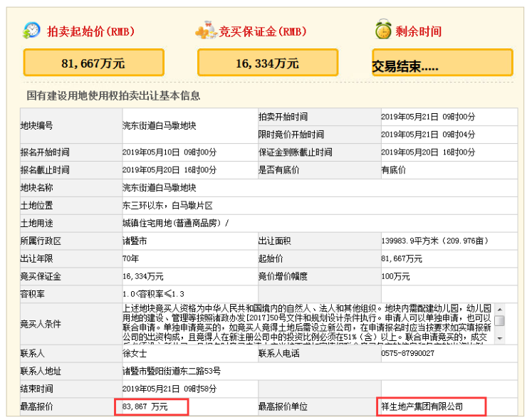This screenshot has height=420, width=527.
Task: Click the bidder 祥生地产集团有限公司
Action: tap(422, 407)
